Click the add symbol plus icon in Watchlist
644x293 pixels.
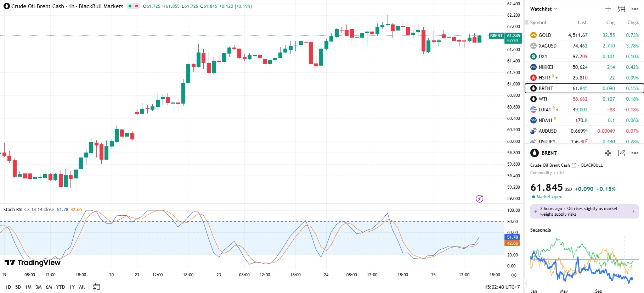(608, 9)
